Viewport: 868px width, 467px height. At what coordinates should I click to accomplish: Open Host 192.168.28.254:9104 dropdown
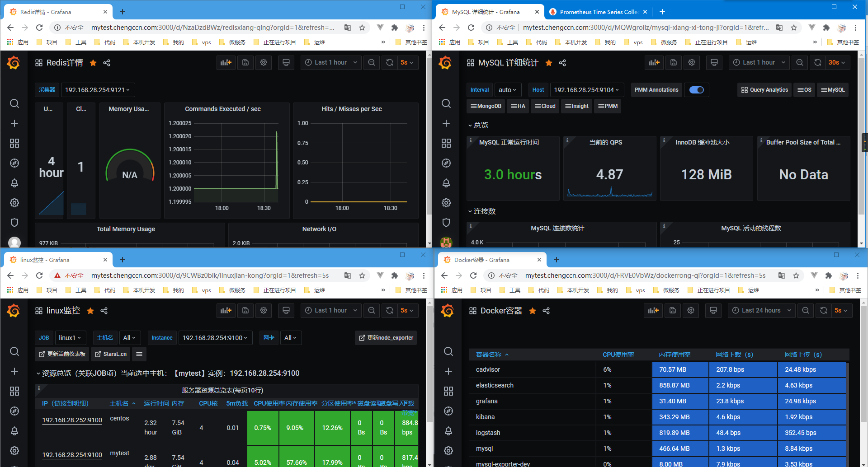click(587, 90)
